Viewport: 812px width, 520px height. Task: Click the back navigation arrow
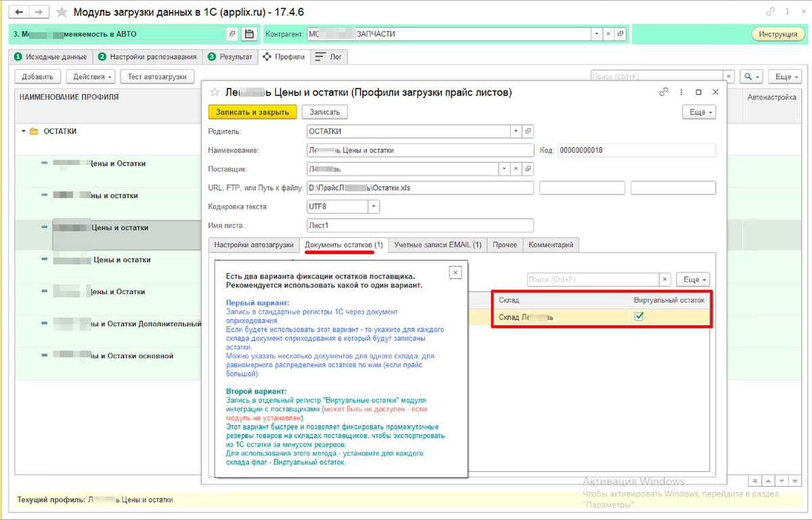click(x=18, y=12)
